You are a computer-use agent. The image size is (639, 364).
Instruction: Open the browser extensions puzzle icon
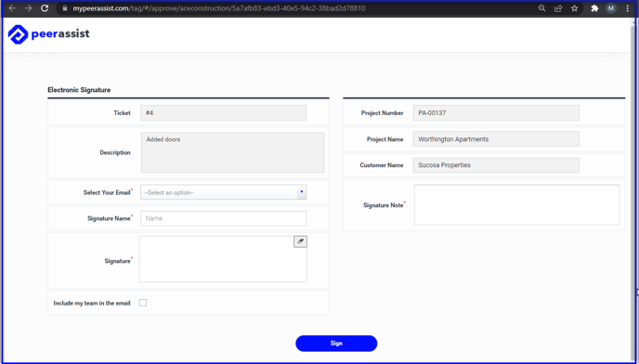pos(594,8)
